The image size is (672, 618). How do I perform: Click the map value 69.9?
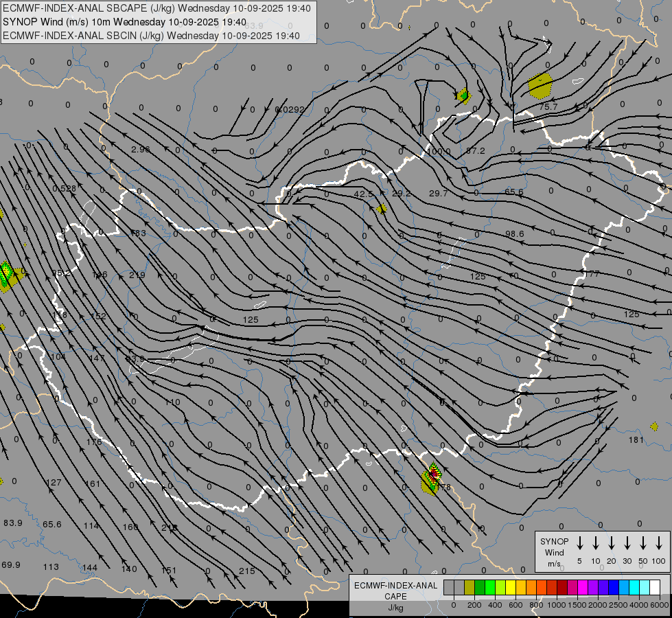coord(11,565)
